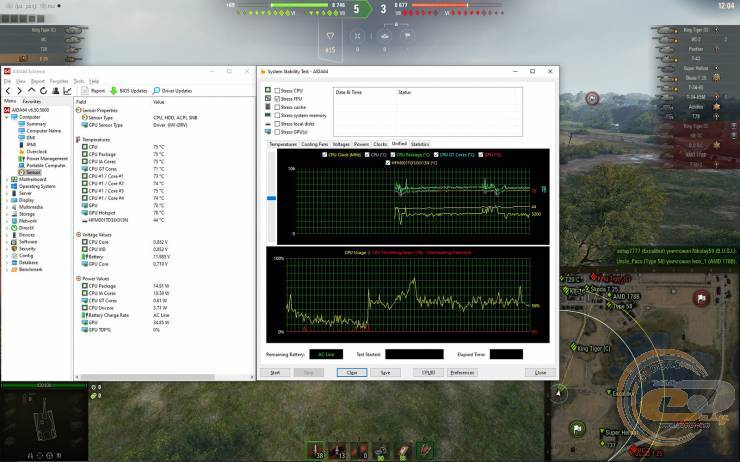This screenshot has width=740, height=462.
Task: Go up one level with up arrow icon
Action: point(31,91)
